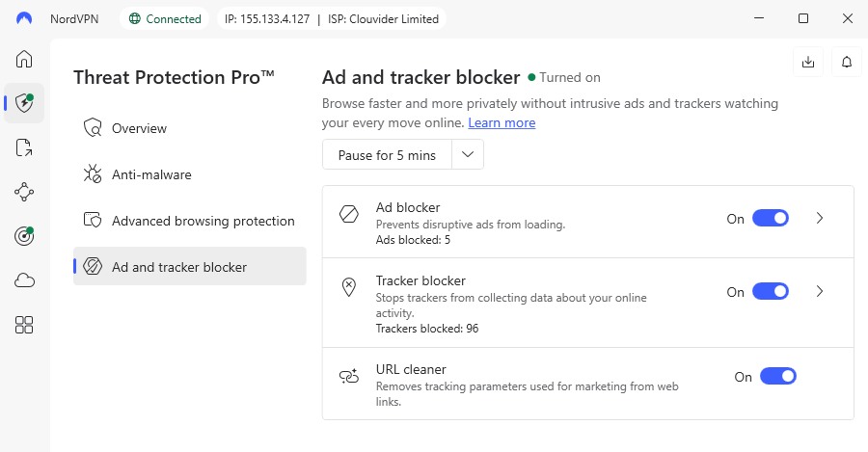Click the 'Ads blocked: 5' text
868x452 pixels.
point(413,240)
